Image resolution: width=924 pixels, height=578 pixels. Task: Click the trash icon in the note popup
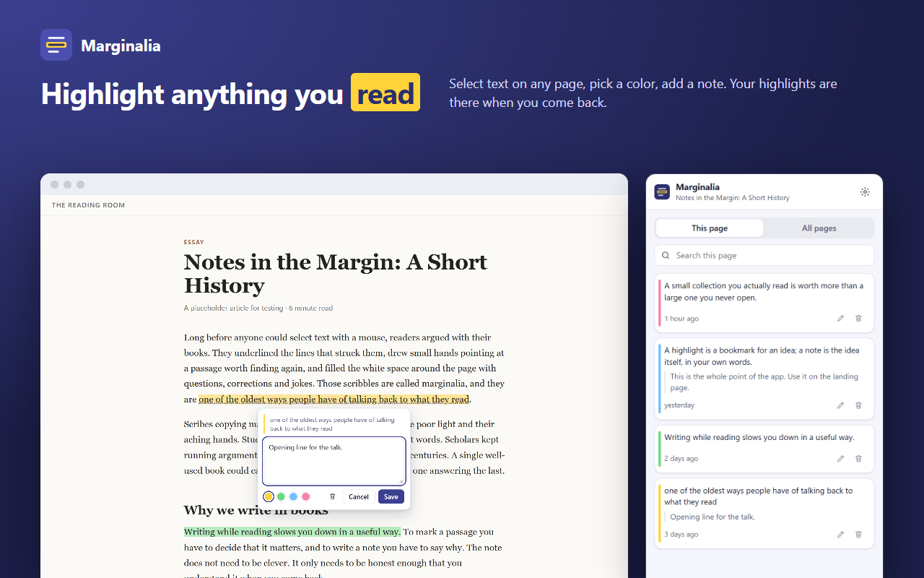point(332,496)
